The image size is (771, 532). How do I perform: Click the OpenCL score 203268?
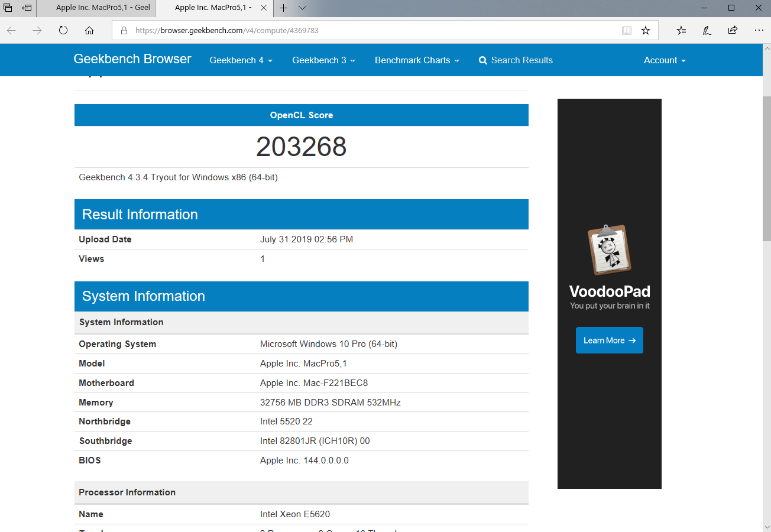(x=301, y=147)
